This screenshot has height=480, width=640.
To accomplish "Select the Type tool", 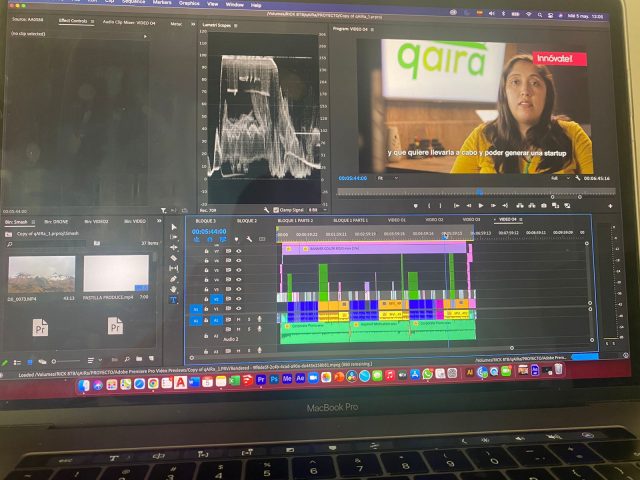I will [x=173, y=299].
